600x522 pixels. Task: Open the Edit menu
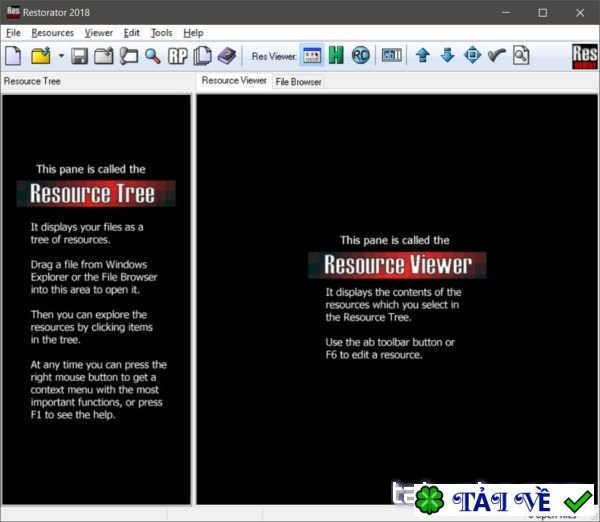pos(132,33)
